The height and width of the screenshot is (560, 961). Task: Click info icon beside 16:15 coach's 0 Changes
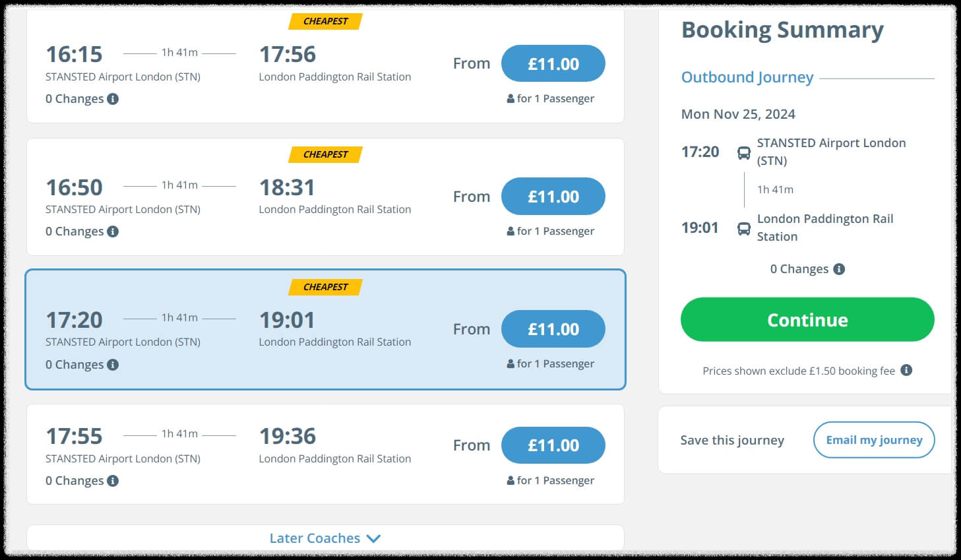click(x=113, y=99)
